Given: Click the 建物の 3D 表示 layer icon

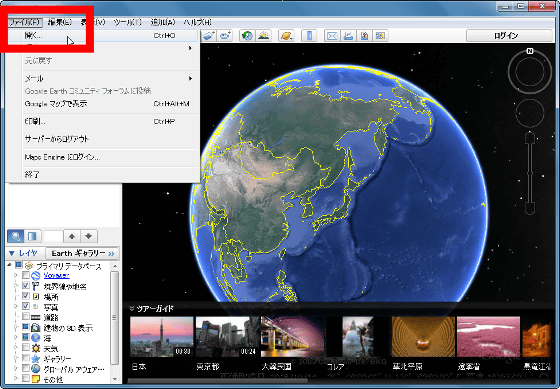Looking at the screenshot, I should click(x=36, y=327).
